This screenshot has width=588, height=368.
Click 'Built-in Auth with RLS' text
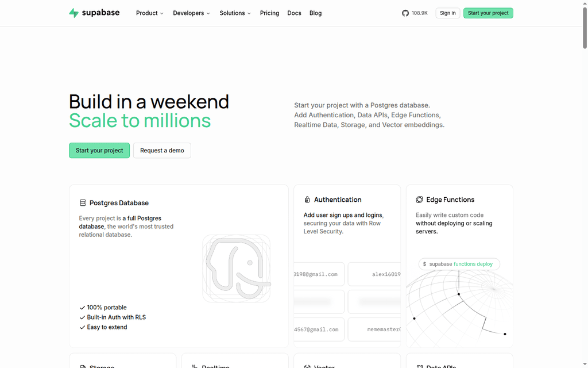click(116, 317)
